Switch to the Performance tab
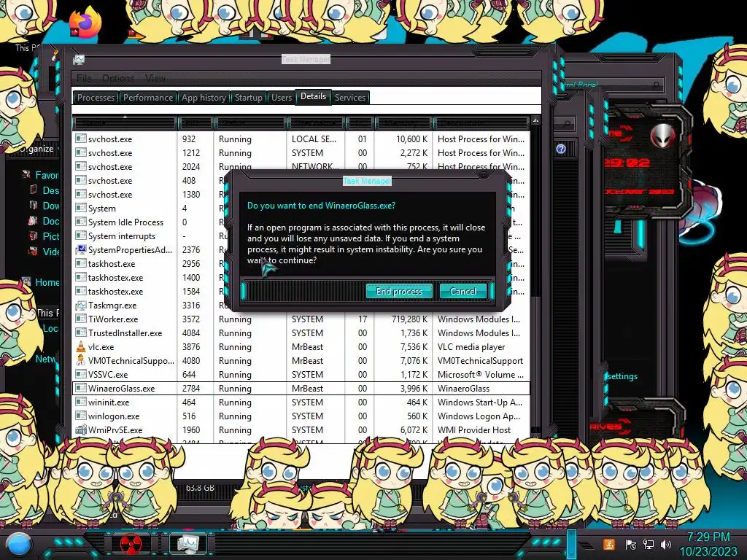The height and width of the screenshot is (560, 747). [x=147, y=98]
